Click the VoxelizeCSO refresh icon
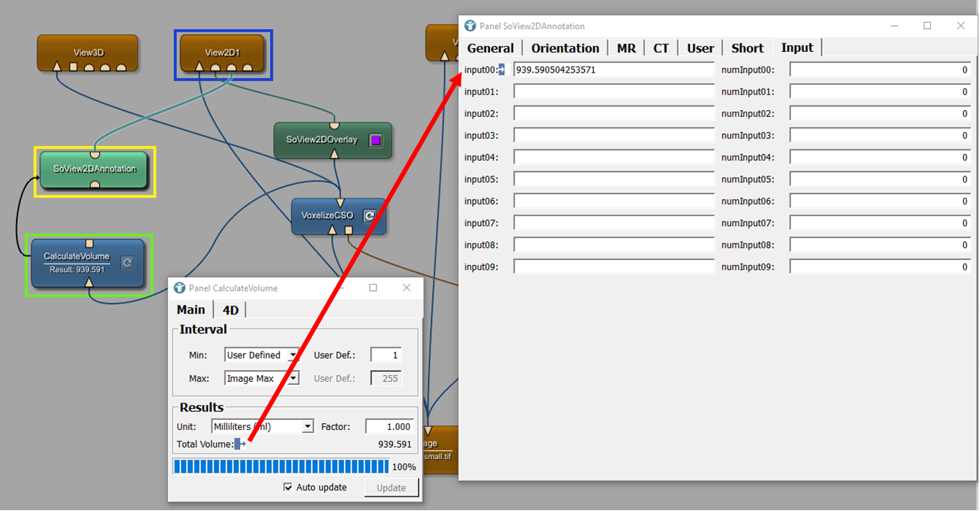Screen dimensions: 980x511 [x=369, y=216]
